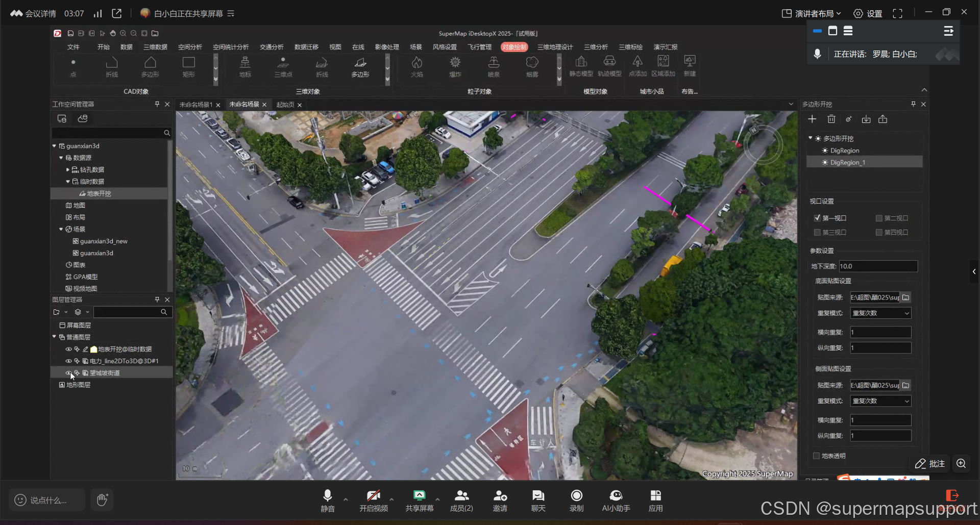Open 应用 apps in meeting bar
Image resolution: width=980 pixels, height=525 pixels.
pyautogui.click(x=656, y=501)
